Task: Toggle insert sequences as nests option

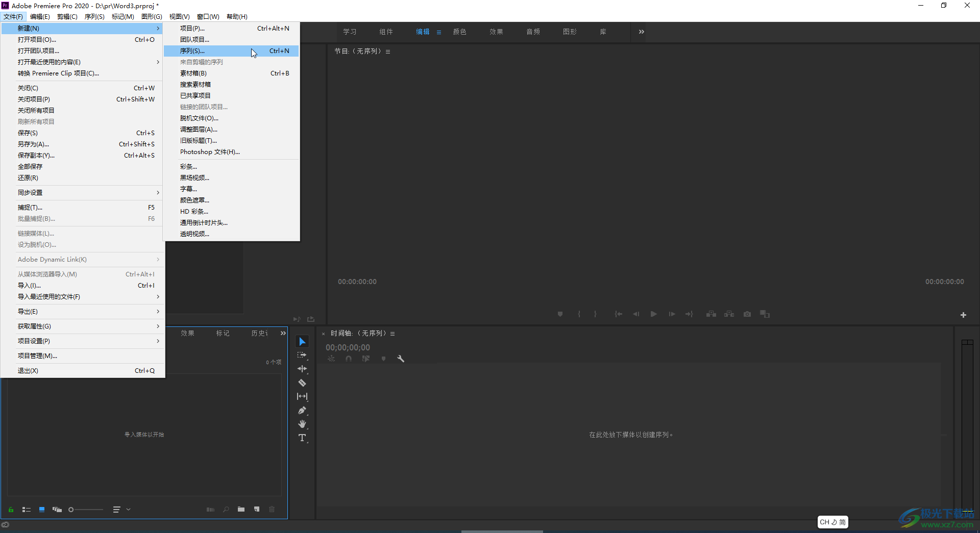Action: pos(331,359)
